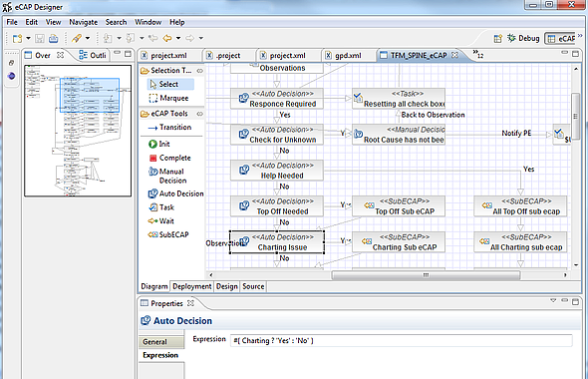Screen dimensions: 588x379
Task: Show more perspectives chevron
Action: pos(580,36)
